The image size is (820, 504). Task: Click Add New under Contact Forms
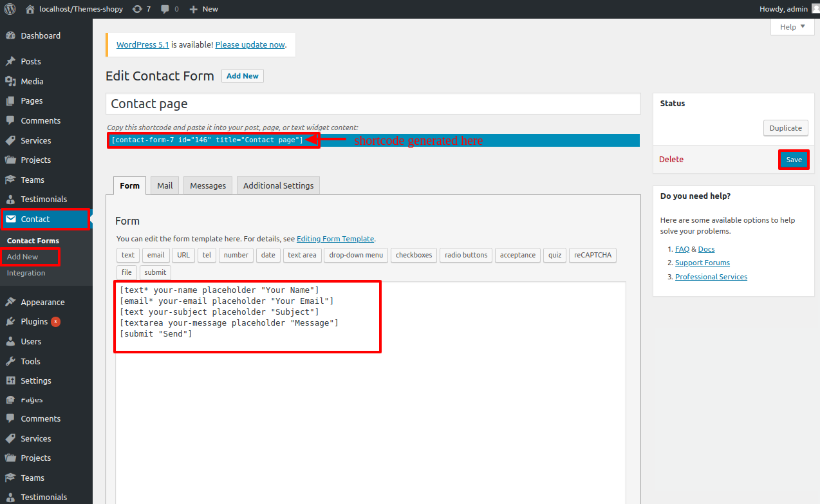coord(23,257)
